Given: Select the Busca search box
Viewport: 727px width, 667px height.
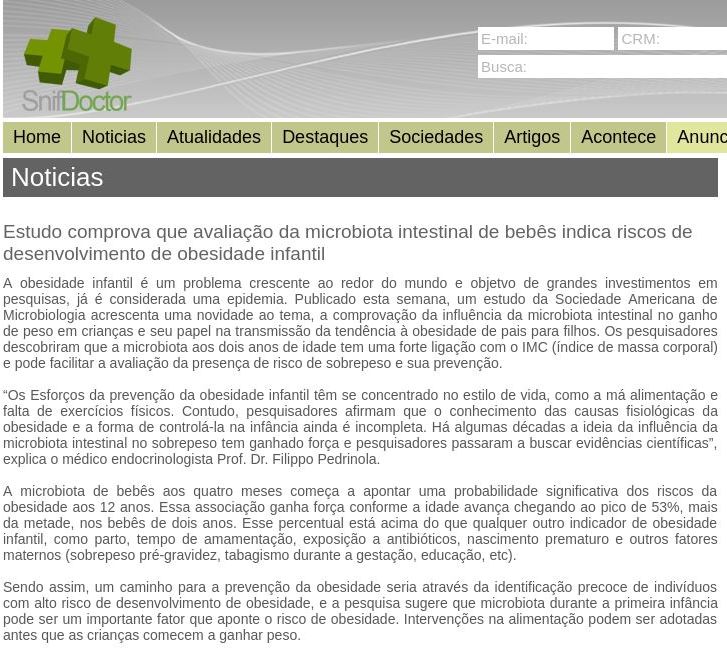Looking at the screenshot, I should (602, 67).
